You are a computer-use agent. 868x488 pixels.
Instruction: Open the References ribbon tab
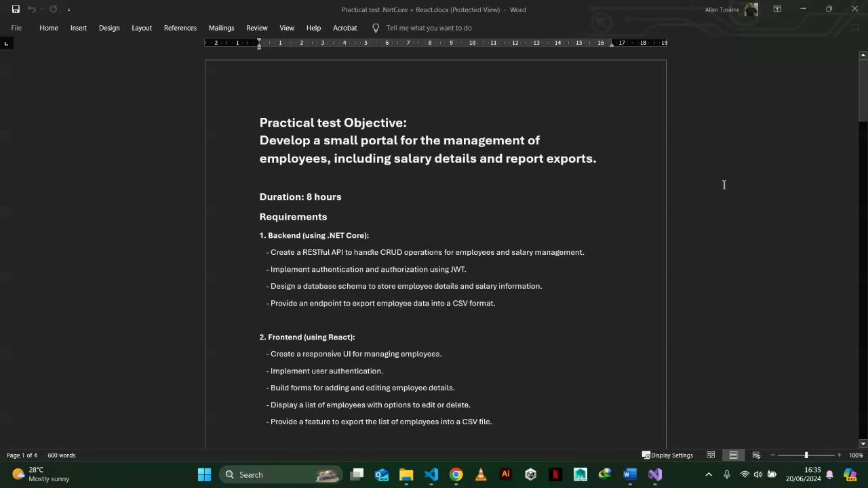coord(180,28)
